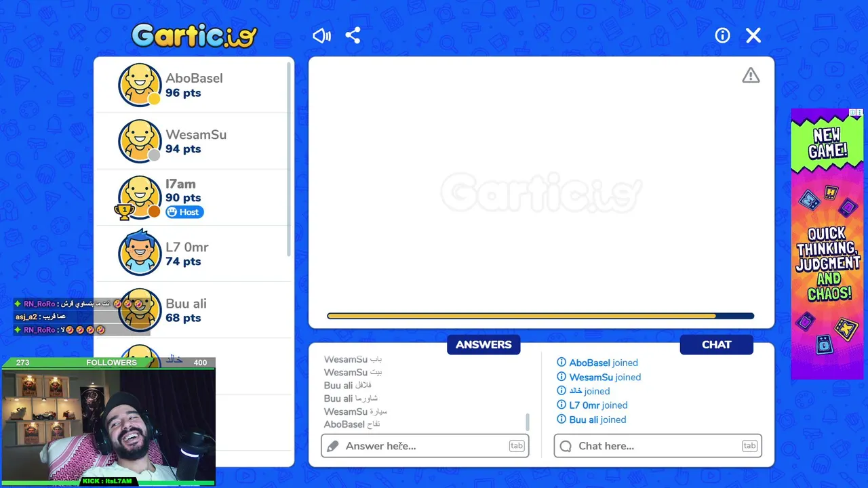Screen dimensions: 868x488
Task: Click the FOLLOWERS goal bar overlay
Action: tap(108, 363)
